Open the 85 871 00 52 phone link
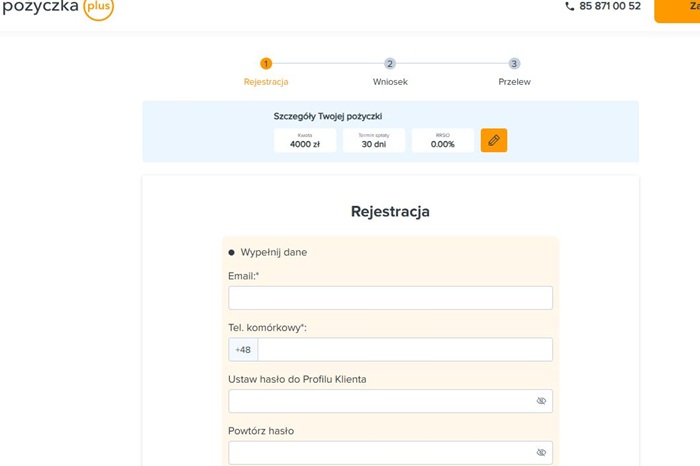Screen dimensions: 700x466 point(609,6)
